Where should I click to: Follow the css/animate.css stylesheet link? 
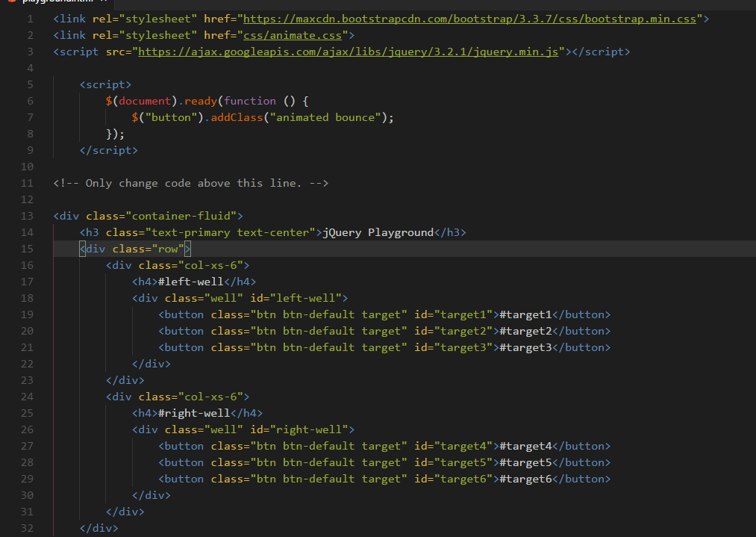tap(293, 35)
